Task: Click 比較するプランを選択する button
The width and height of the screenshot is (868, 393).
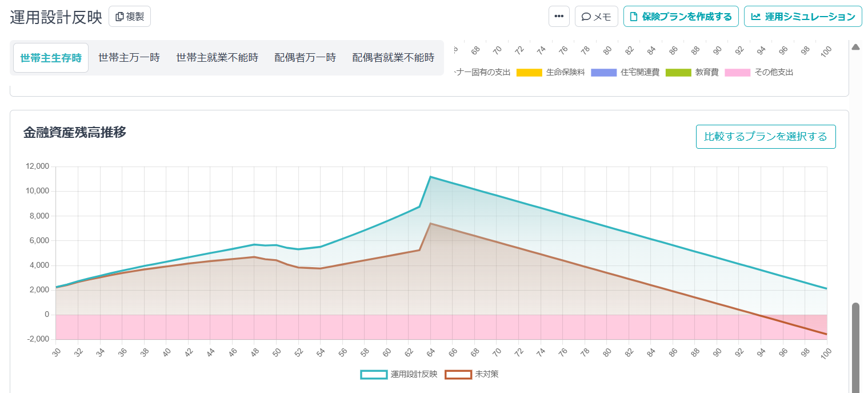Action: point(765,137)
